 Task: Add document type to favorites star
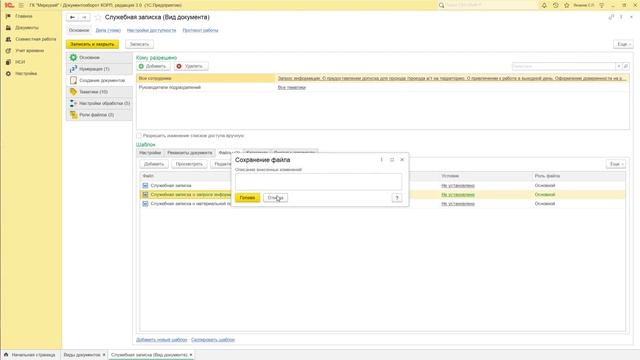point(98,18)
